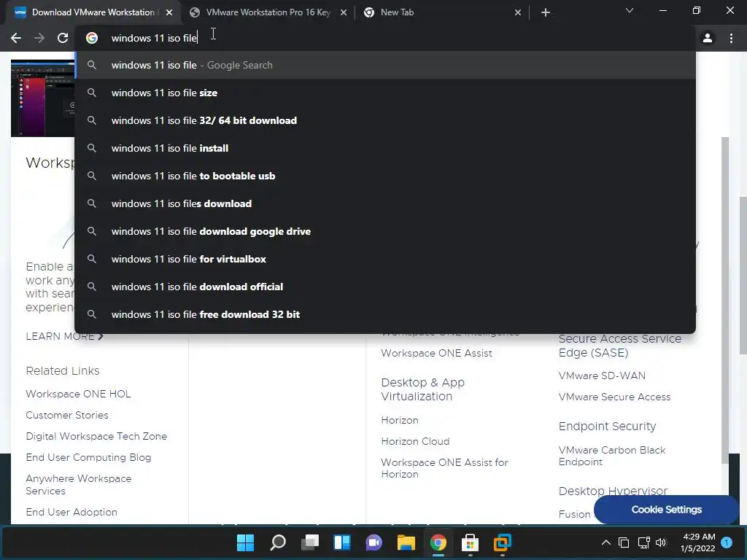Close the VMware Workstation Pro 16 Key tab

[344, 12]
